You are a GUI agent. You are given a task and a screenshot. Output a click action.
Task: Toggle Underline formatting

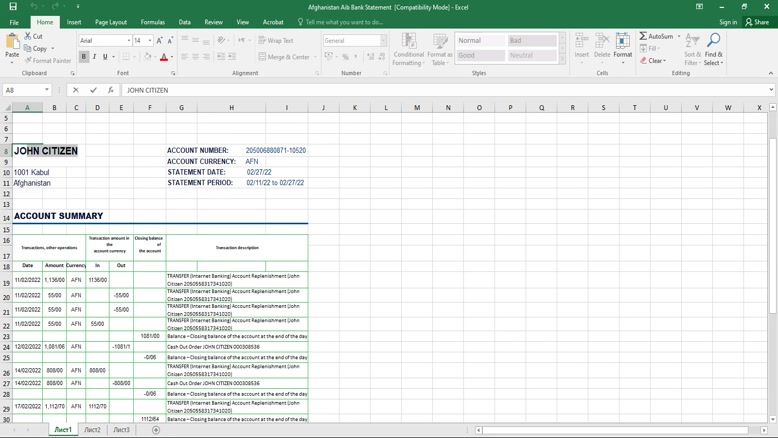coord(105,57)
